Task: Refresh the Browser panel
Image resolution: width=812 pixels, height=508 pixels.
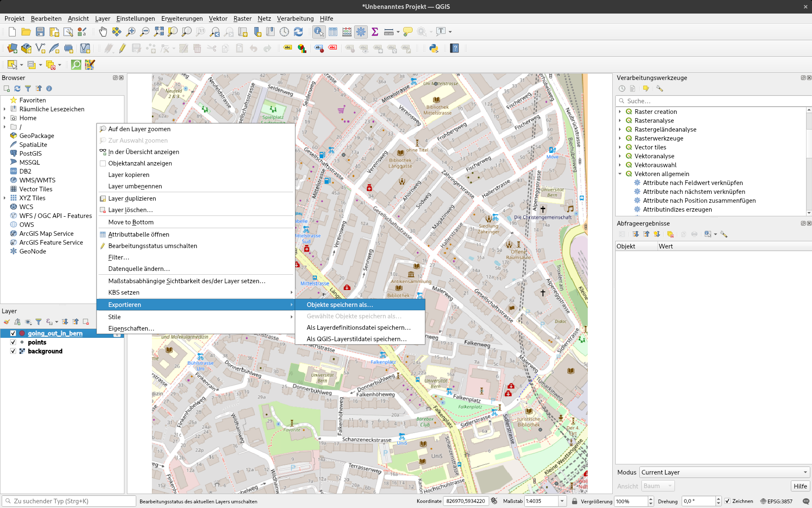Action: [x=17, y=88]
